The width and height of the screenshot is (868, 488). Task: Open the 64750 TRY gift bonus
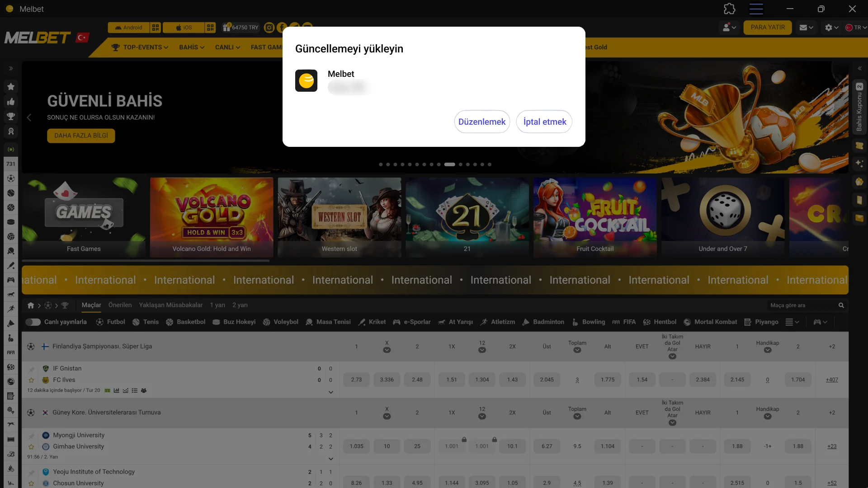click(241, 28)
